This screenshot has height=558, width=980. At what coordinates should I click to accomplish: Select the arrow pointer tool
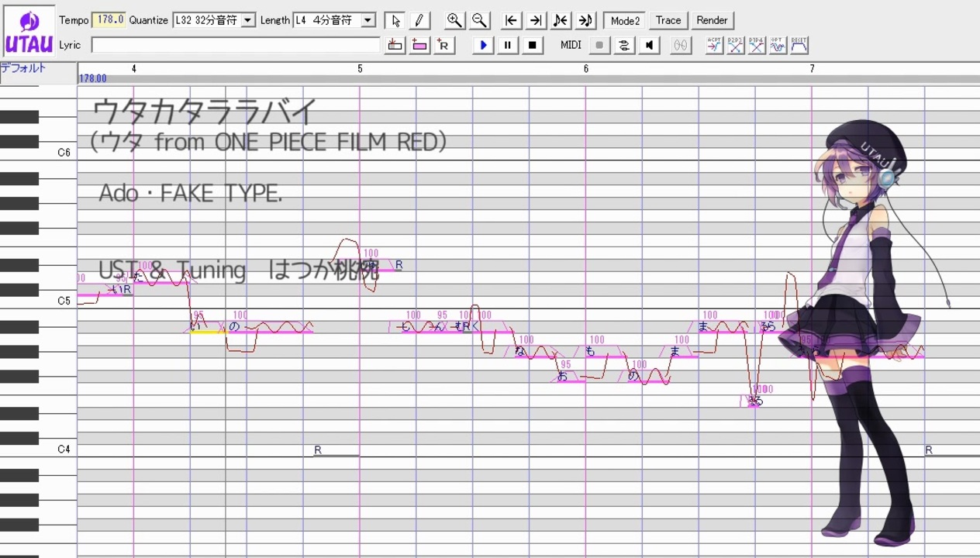point(395,20)
